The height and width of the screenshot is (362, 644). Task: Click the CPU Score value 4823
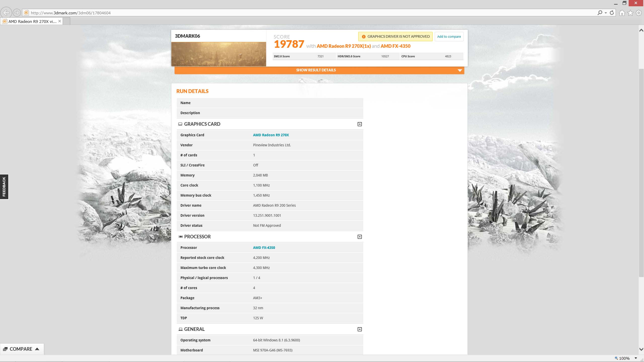point(448,56)
